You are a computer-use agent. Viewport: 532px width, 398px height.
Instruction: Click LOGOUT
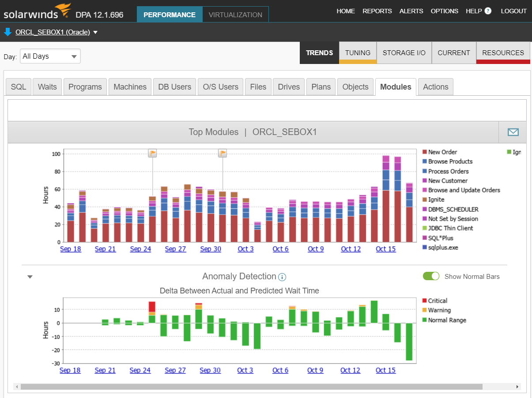[x=514, y=11]
